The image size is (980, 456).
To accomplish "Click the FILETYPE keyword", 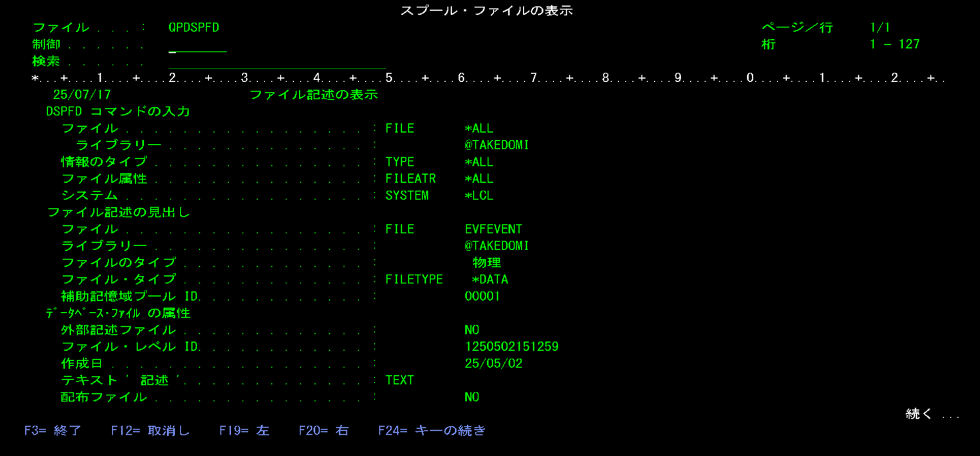I will click(x=414, y=279).
